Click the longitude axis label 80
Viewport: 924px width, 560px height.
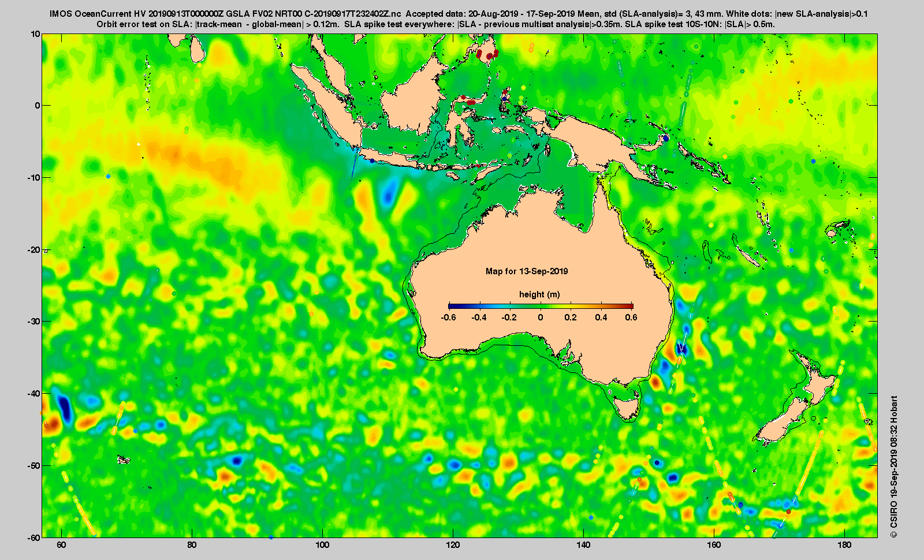click(x=192, y=546)
